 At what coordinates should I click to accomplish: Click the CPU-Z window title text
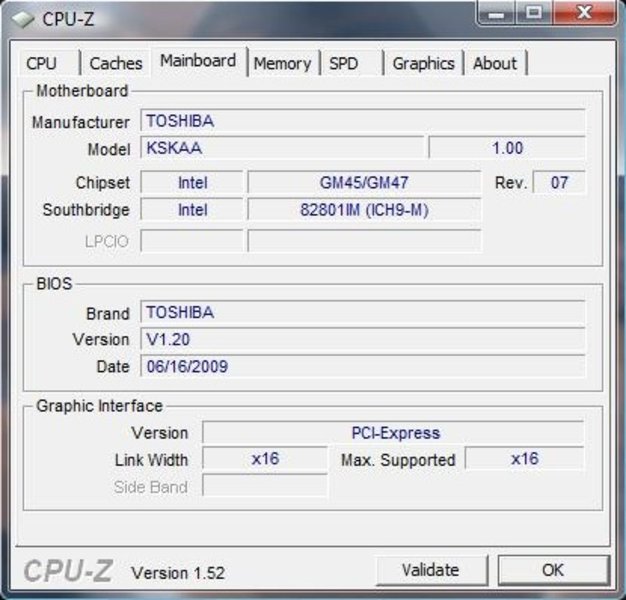click(68, 19)
